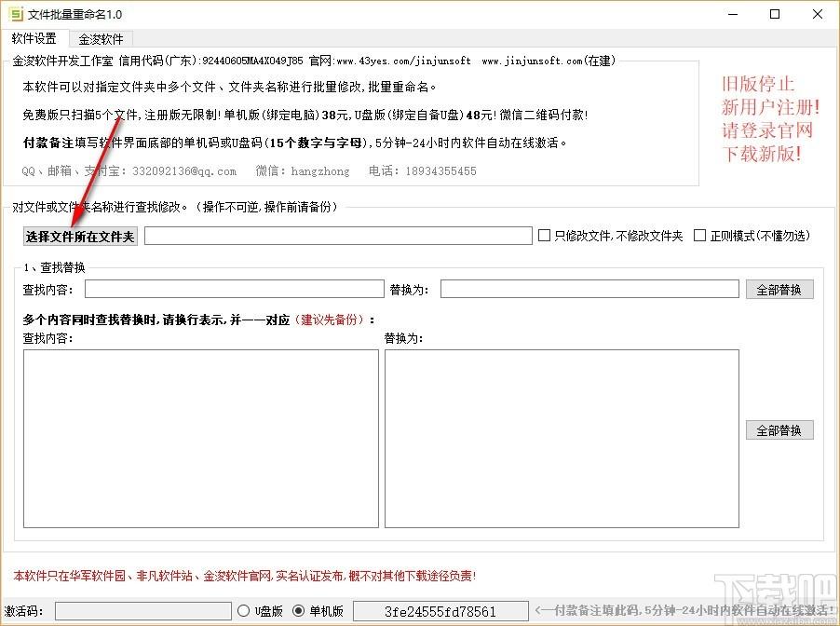
Task: Click the multi-line 查找内容 text area
Action: (x=201, y=439)
